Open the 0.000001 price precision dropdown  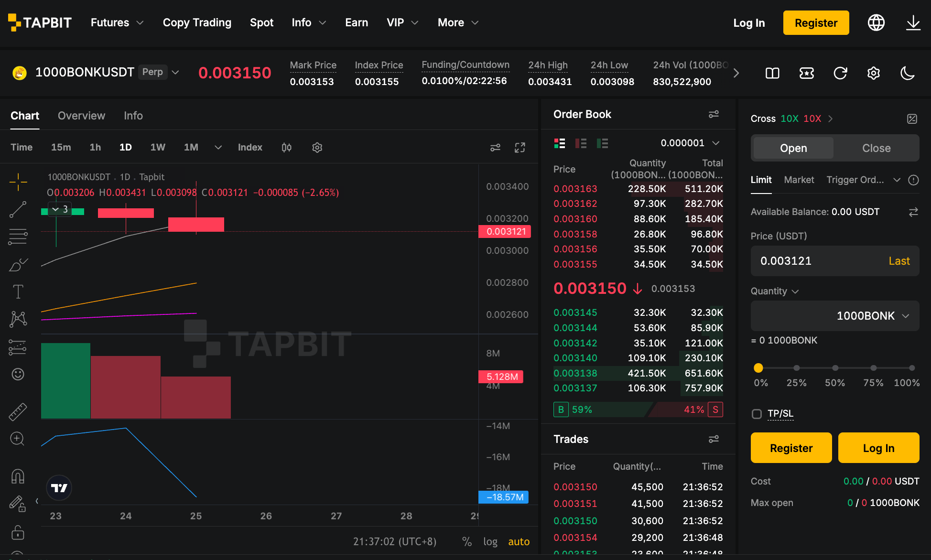click(690, 143)
